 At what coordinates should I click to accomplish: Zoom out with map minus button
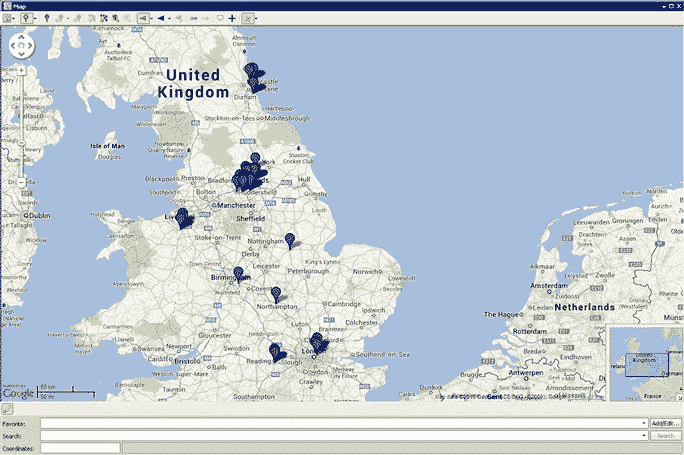coord(21,181)
